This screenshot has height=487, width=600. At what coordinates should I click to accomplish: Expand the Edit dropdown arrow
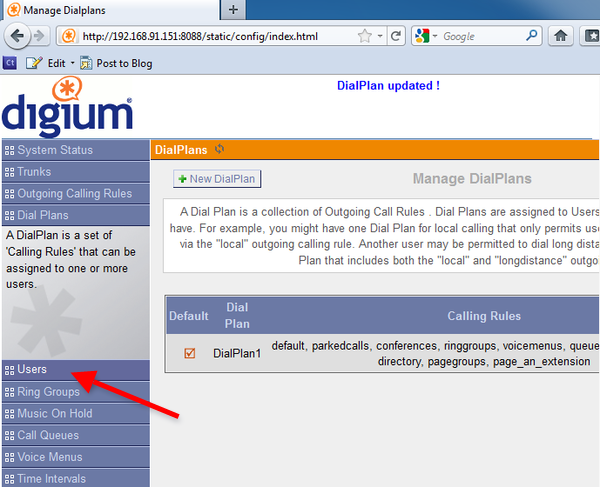[x=72, y=63]
